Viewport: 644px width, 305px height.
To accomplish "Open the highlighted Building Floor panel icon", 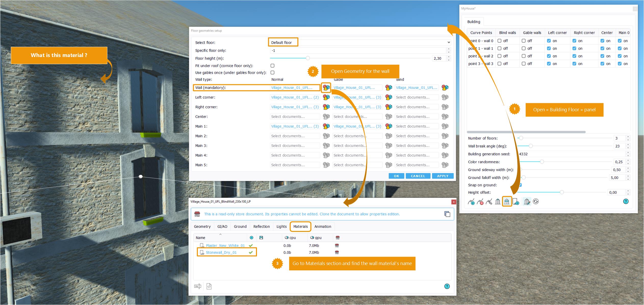I will pyautogui.click(x=507, y=202).
